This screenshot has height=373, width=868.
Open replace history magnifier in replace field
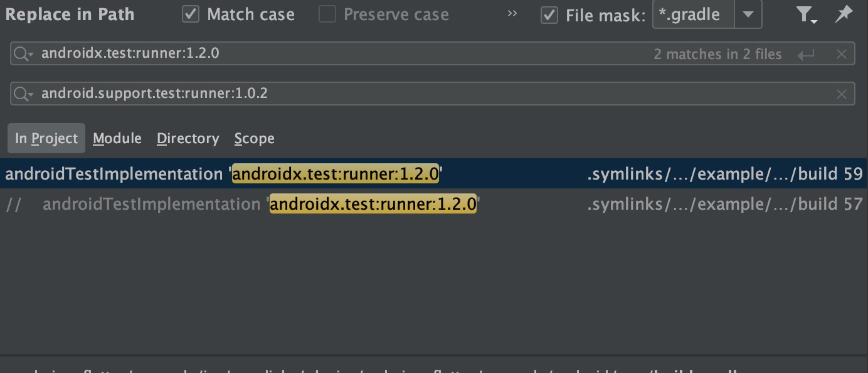coord(24,94)
